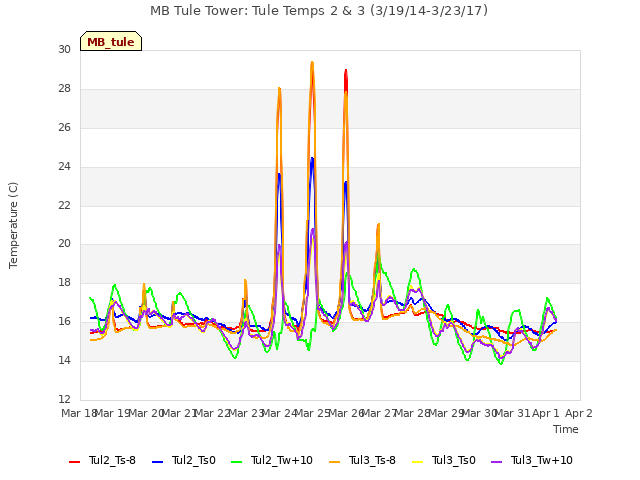This screenshot has width=640, height=480.
Task: Select Tul2_Ts-8 legend label
Action: click(112, 460)
